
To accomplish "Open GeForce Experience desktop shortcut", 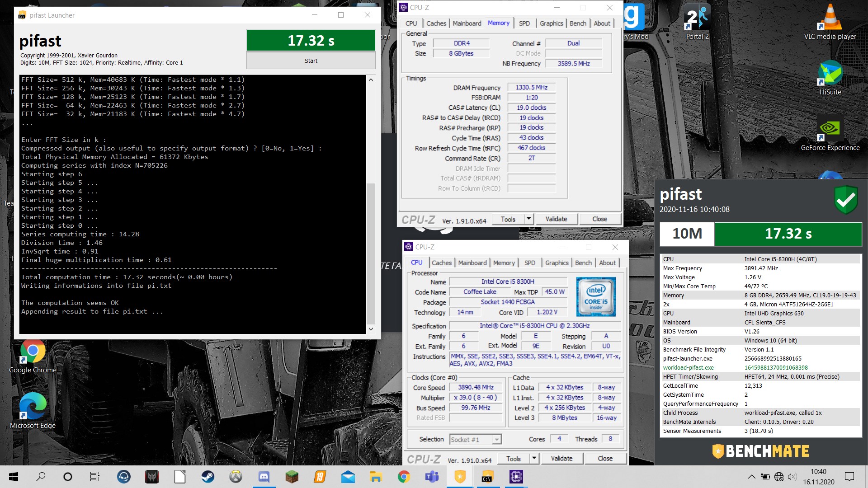I will coord(830,133).
